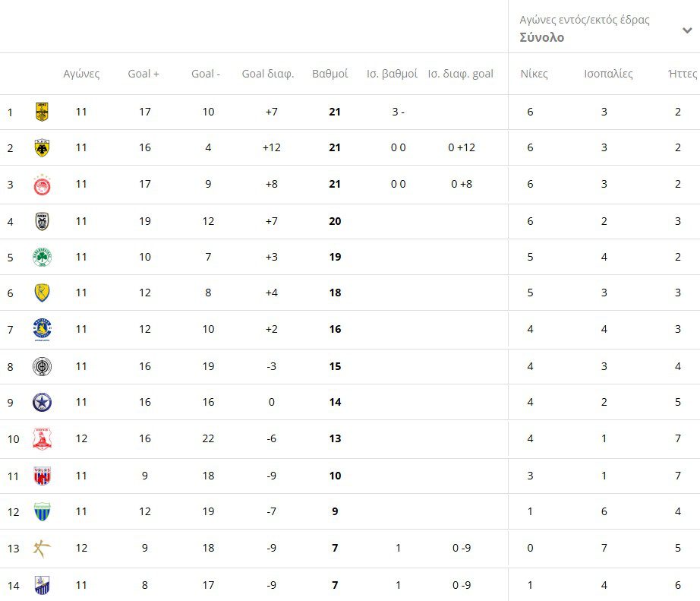Click the PAOK black-and-white crest
Screen dimensions: 700x601
(x=42, y=221)
